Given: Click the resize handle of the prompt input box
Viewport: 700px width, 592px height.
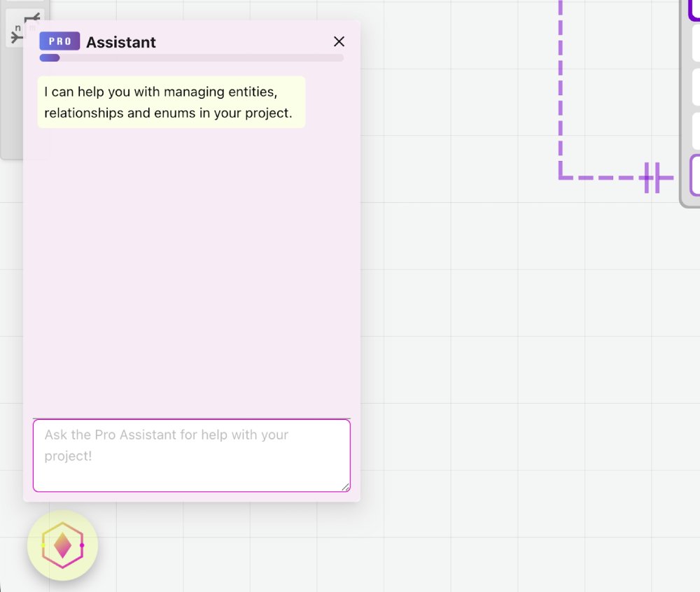Looking at the screenshot, I should pos(346,486).
